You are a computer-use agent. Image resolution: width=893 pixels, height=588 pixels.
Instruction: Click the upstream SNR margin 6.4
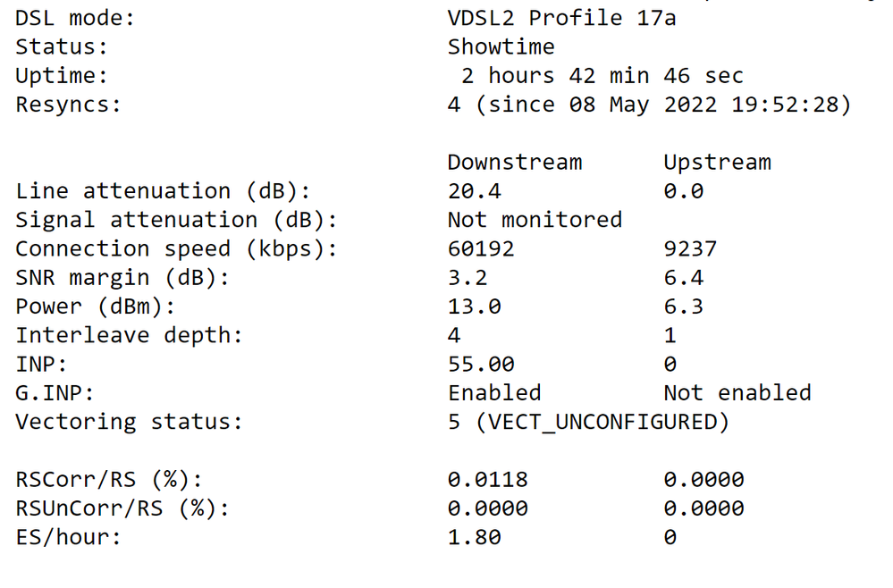coord(683,278)
